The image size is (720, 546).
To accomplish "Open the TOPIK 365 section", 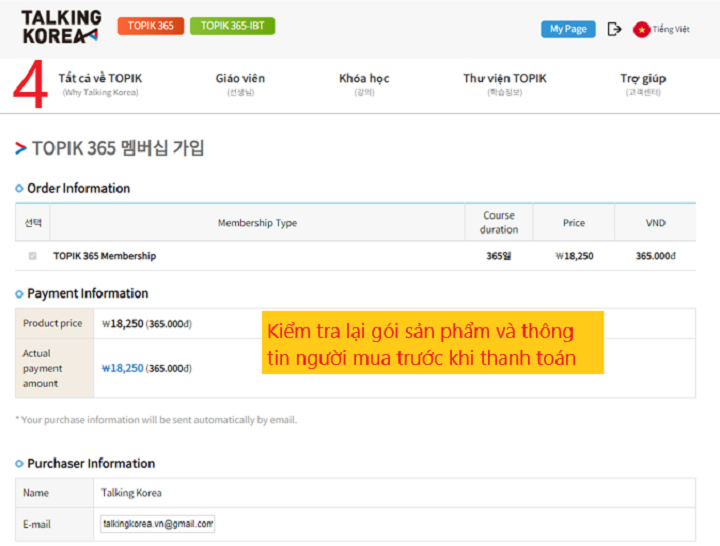I will 151,26.
